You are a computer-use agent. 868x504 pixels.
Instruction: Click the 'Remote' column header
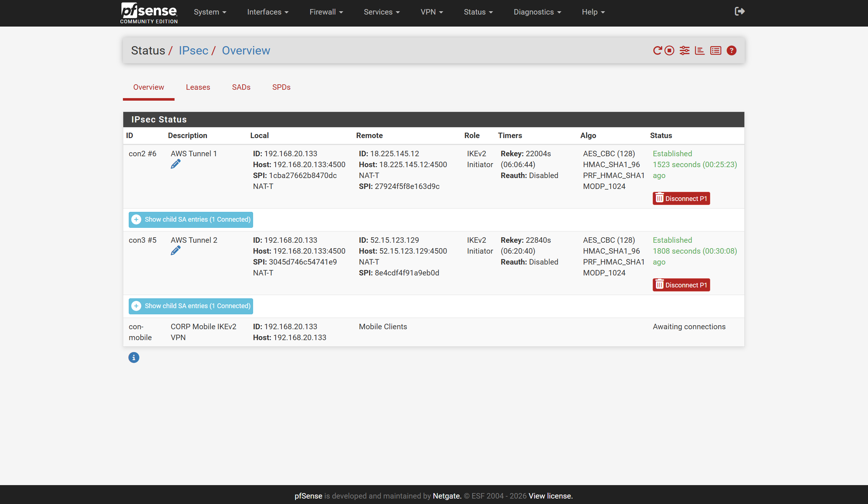point(369,136)
